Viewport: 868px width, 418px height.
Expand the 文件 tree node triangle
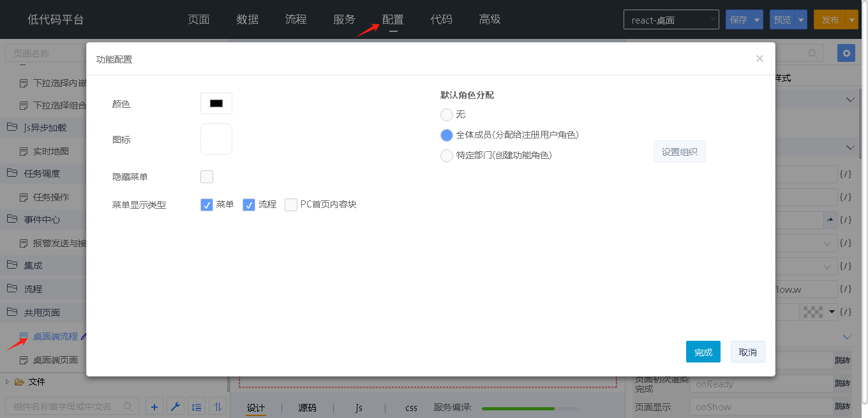(7, 382)
